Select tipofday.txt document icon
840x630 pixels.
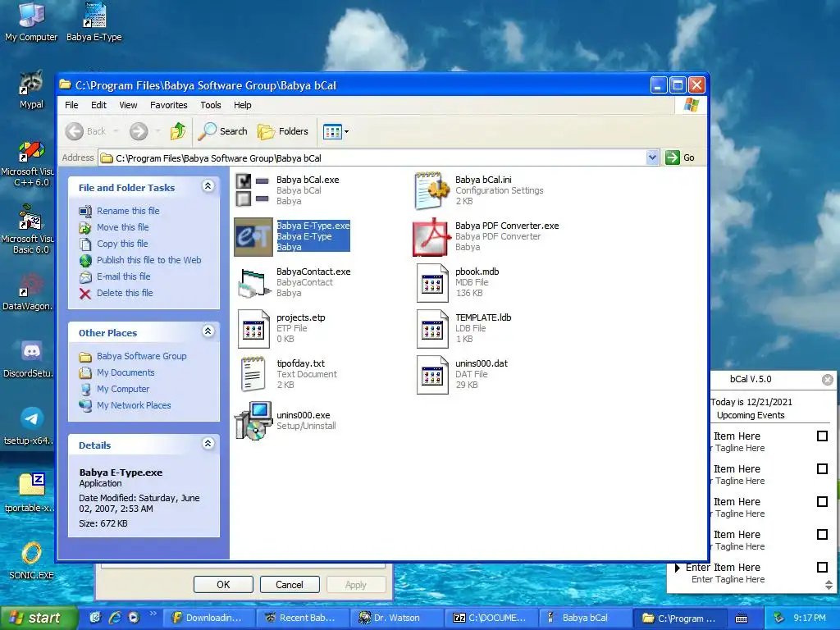[253, 374]
